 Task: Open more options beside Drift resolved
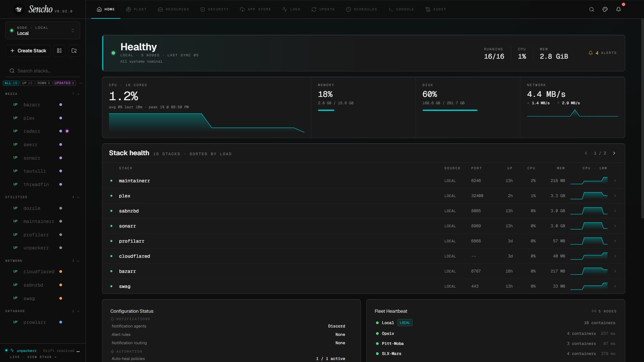click(78, 351)
